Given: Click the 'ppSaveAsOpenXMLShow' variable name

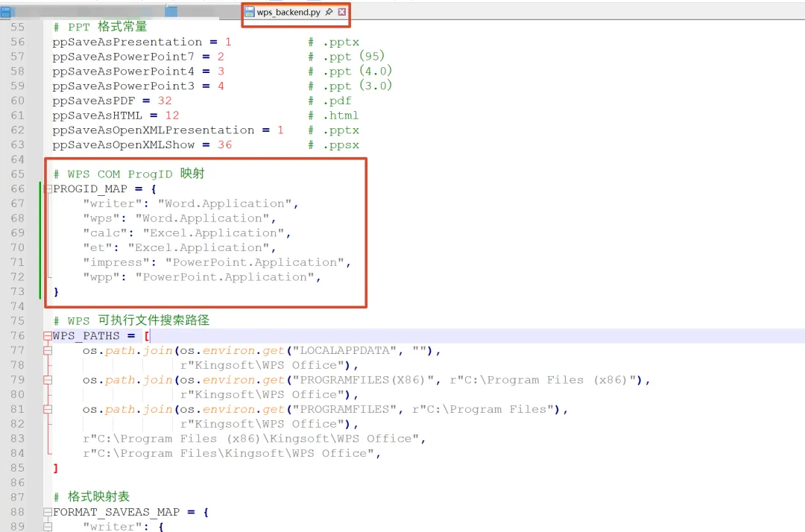Looking at the screenshot, I should click(x=123, y=145).
